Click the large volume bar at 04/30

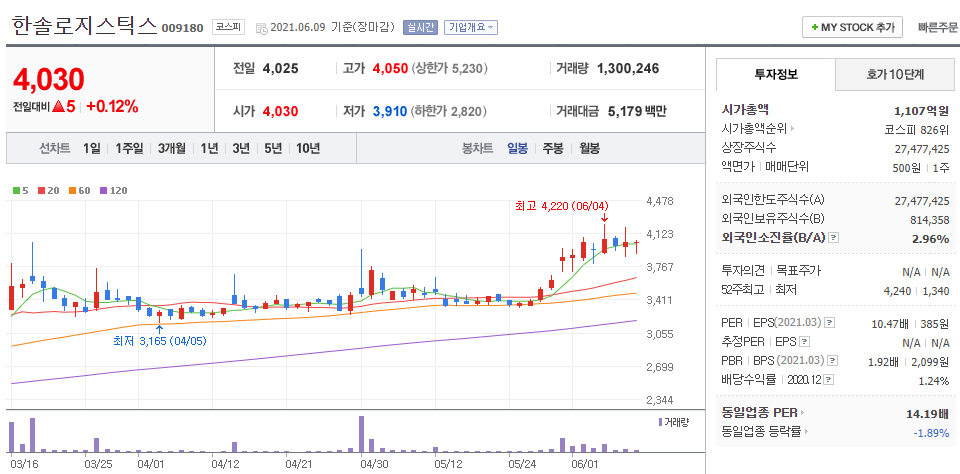(361, 434)
